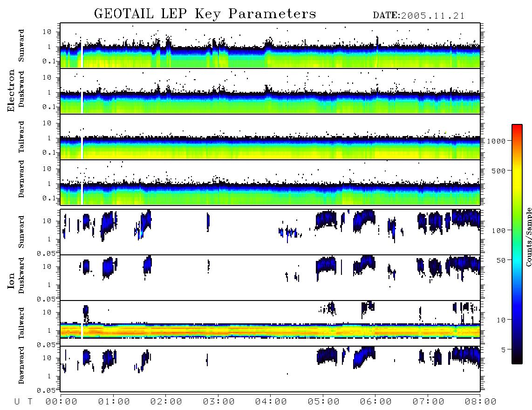Screen dimensions: 532x410
Task: Select the Ion Duskward spectrogram panel
Action: pos(270,278)
